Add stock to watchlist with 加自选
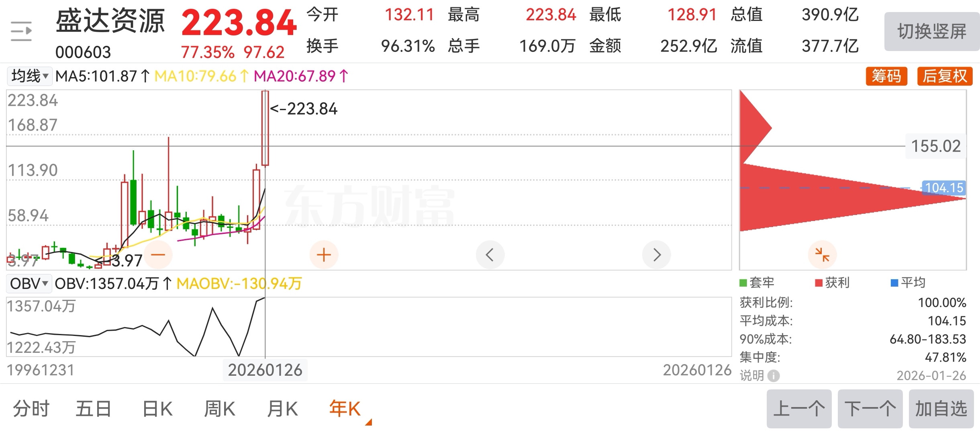The width and height of the screenshot is (980, 434). [x=941, y=409]
